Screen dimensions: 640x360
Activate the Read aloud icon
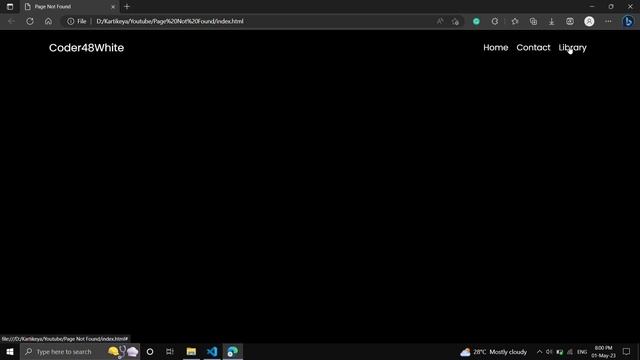coord(440,21)
